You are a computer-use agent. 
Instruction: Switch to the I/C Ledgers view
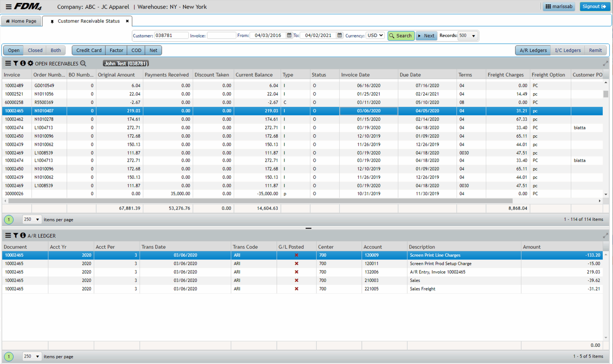tap(568, 50)
